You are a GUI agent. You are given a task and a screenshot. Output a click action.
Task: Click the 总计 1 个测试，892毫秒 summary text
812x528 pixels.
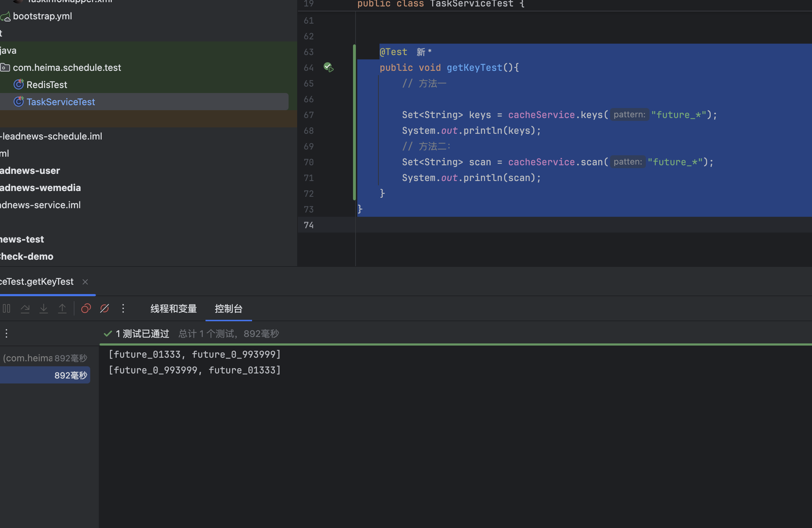[x=229, y=334]
